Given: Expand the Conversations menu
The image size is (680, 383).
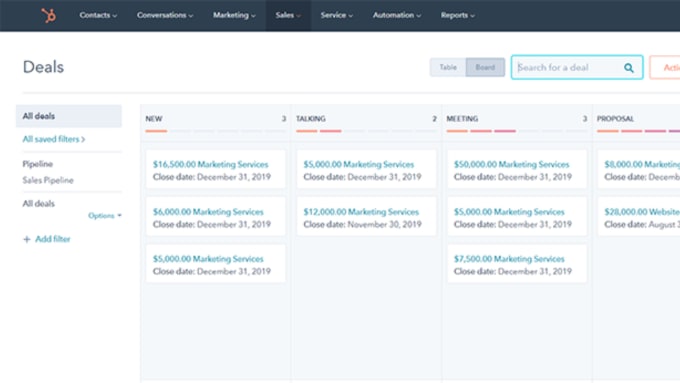Looking at the screenshot, I should 165,15.
